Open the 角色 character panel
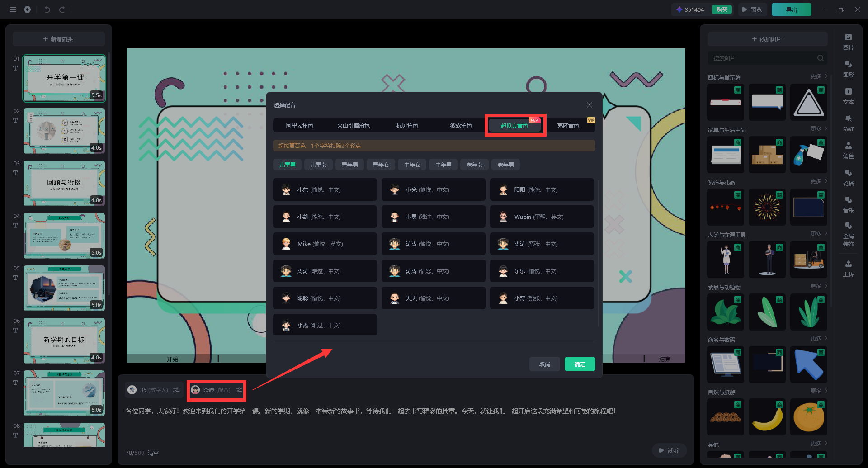This screenshot has width=868, height=468. [x=848, y=150]
